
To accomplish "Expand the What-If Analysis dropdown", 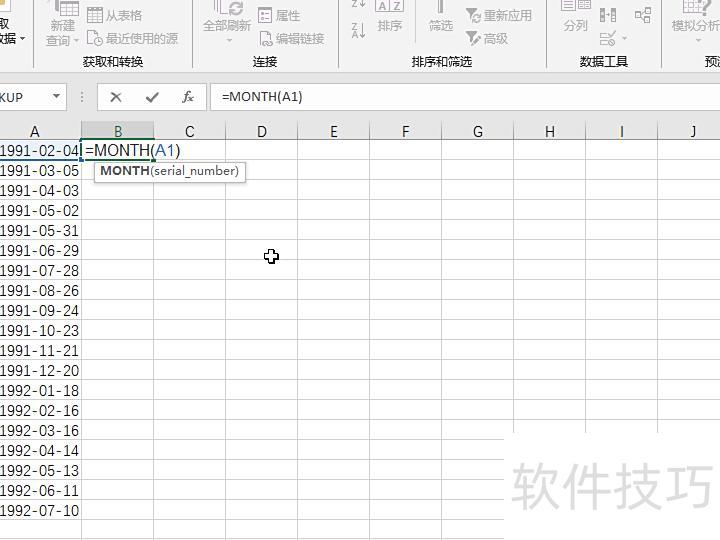I will (x=696, y=25).
